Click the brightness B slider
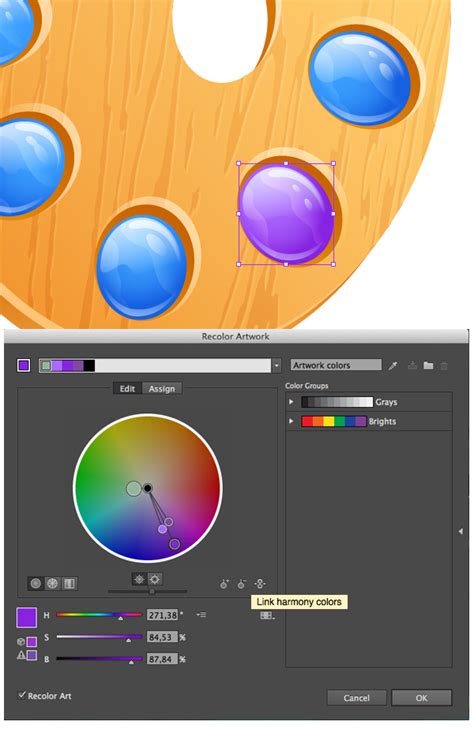Screen dimensions: 474x729 99,659
